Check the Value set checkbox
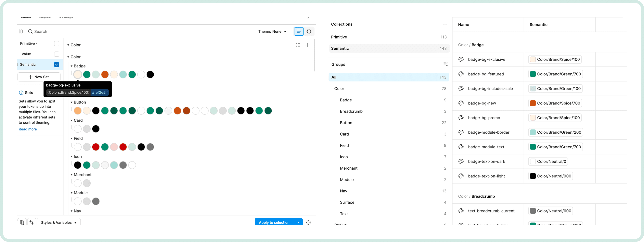The image size is (644, 242). [x=57, y=54]
